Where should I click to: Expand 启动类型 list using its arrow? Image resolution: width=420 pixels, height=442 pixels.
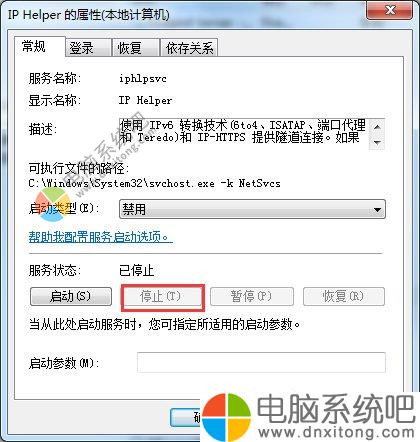(377, 209)
